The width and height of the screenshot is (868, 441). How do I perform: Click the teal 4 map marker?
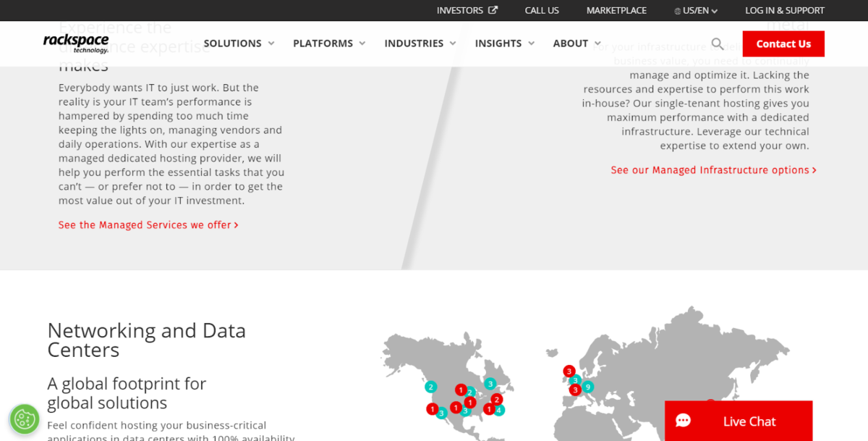499,410
